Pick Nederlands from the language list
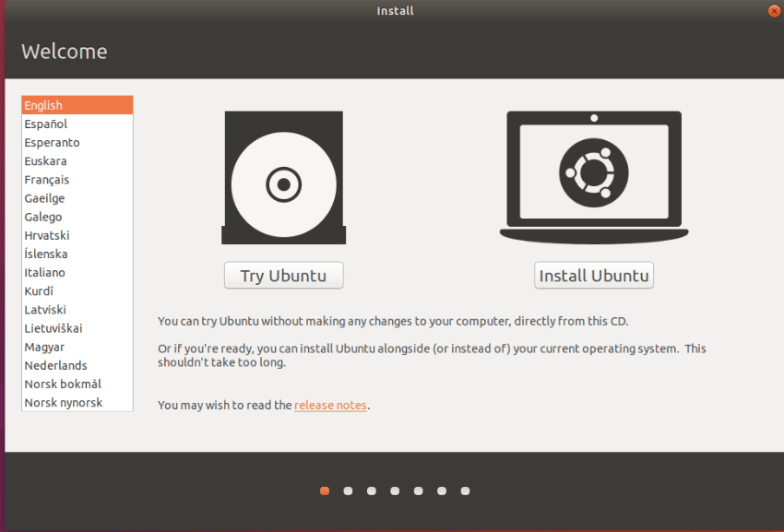The image size is (784, 532). (55, 365)
